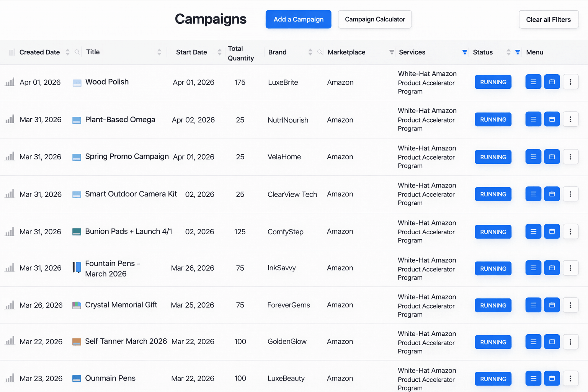
Task: Open the Status filter funnel
Action: (x=518, y=52)
